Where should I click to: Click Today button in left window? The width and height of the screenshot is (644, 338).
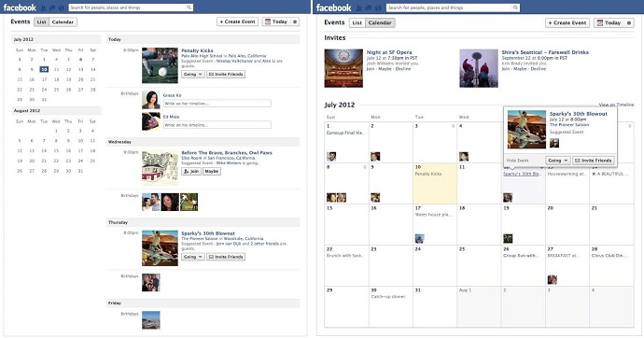(x=276, y=21)
